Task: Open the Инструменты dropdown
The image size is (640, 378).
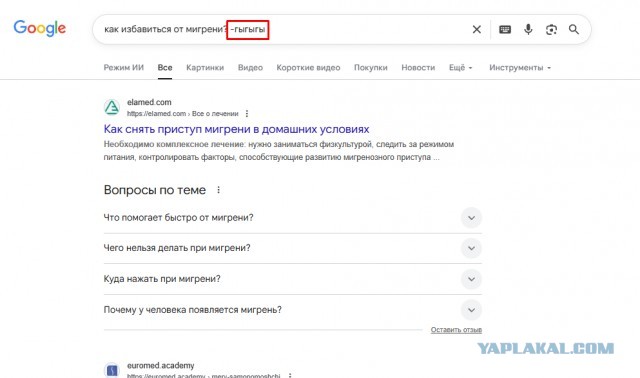Action: (x=520, y=67)
